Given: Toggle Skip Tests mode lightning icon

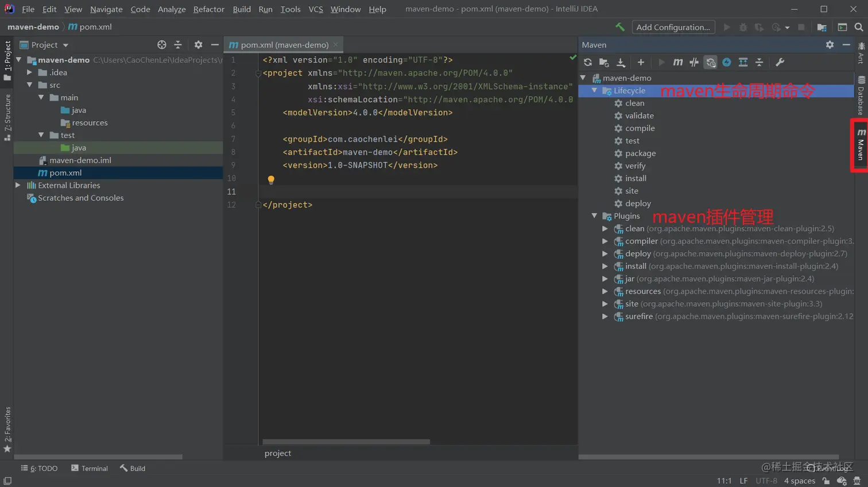Looking at the screenshot, I should (727, 62).
